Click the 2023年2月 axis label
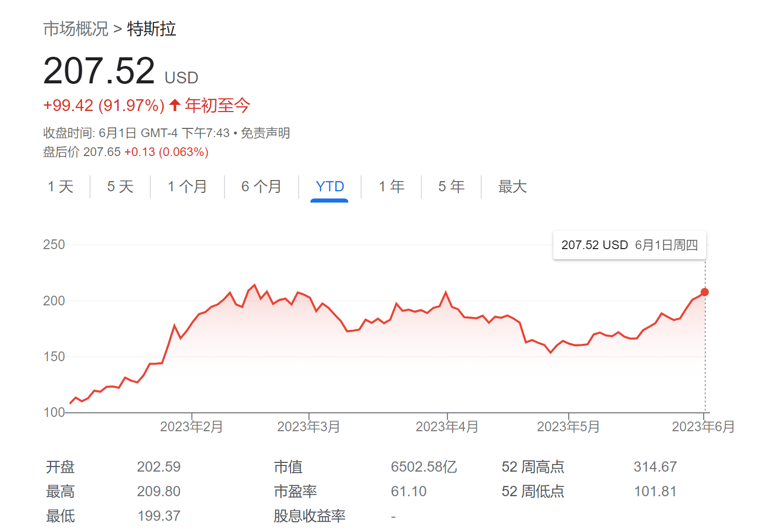Viewport: 762px width, 532px height. coord(191,427)
